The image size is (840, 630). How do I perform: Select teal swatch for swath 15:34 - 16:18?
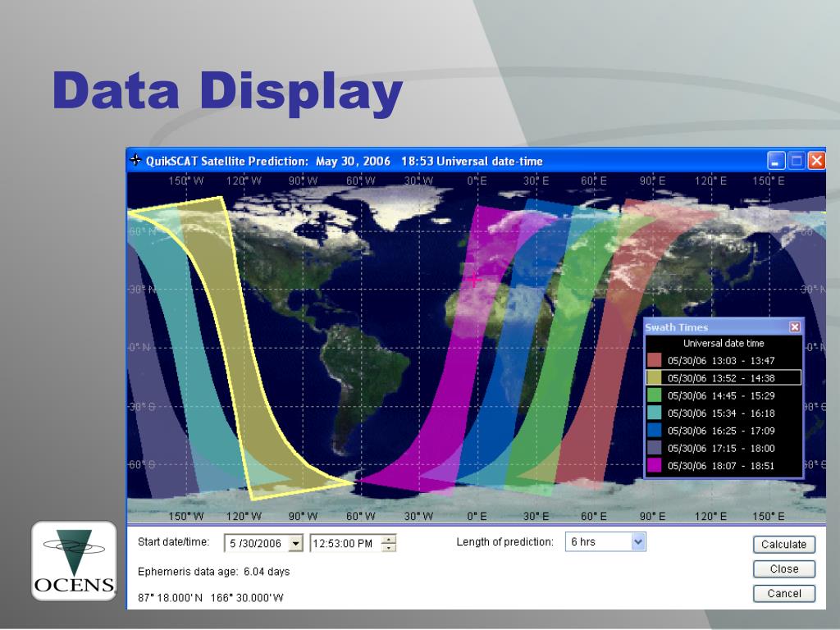pos(654,413)
